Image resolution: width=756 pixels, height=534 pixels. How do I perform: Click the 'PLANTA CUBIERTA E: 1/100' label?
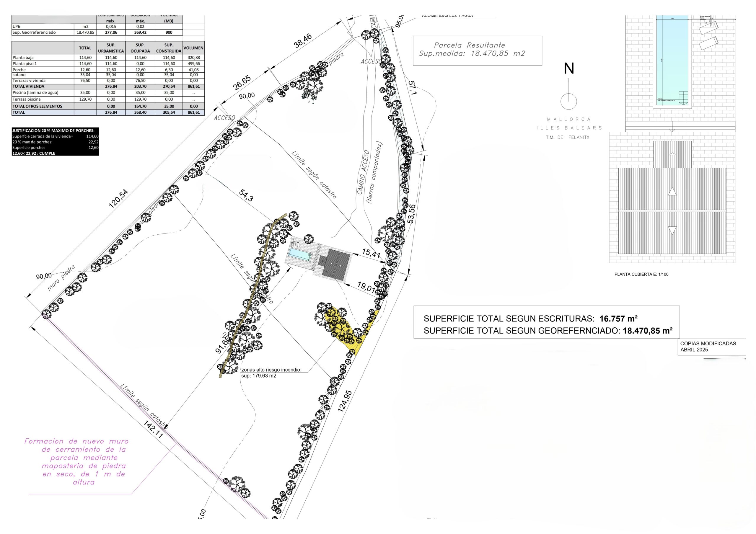641,274
